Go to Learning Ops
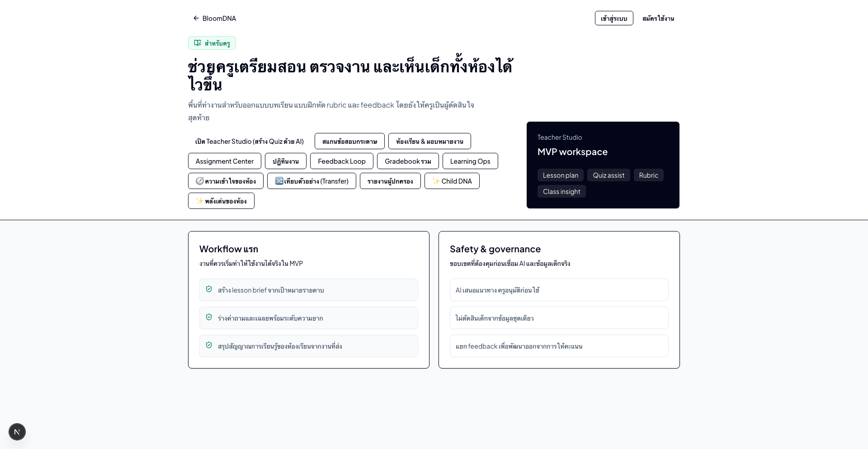This screenshot has height=449, width=868. point(470,161)
